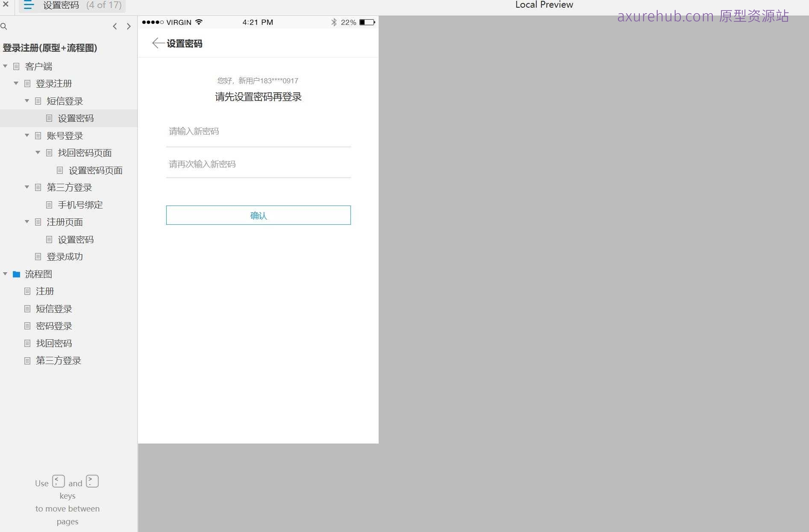This screenshot has height=532, width=809.
Task: Collapse the 账号登录 tree node
Action: pos(27,135)
